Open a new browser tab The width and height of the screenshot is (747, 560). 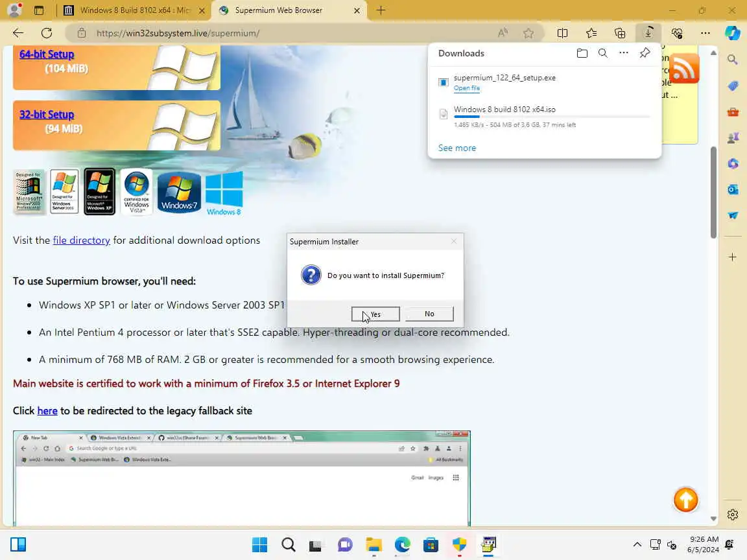coord(381,10)
